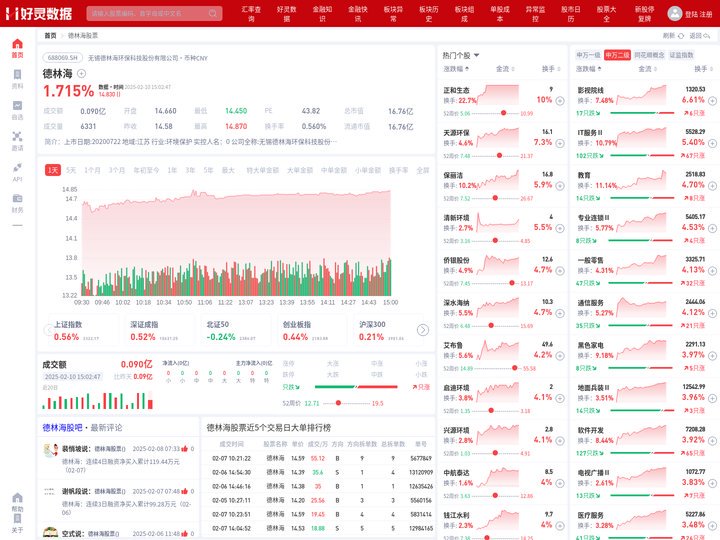Open 金融知识 in top navigation
This screenshot has height=540, width=720.
tap(322, 13)
